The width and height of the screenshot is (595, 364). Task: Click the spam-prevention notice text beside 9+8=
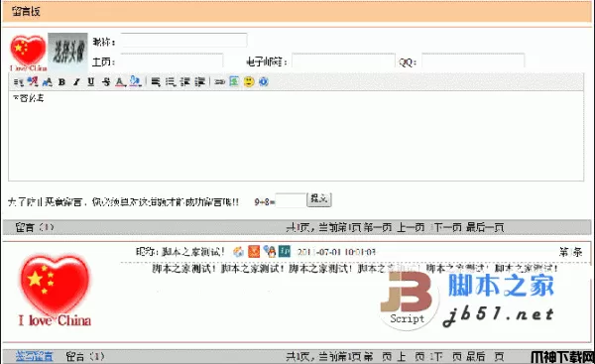click(x=123, y=201)
